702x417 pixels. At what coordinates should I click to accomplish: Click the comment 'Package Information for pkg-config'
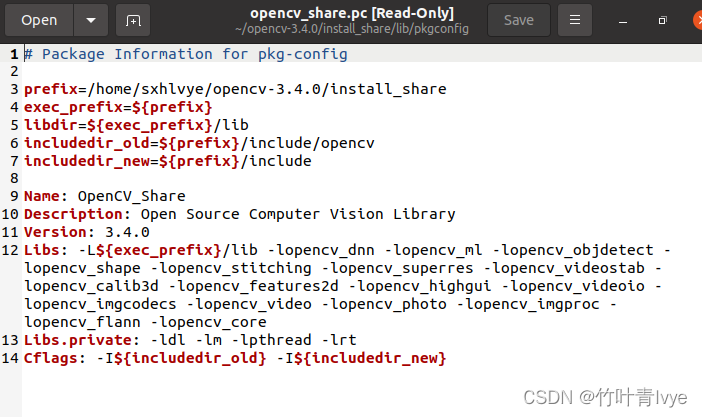[x=195, y=54]
